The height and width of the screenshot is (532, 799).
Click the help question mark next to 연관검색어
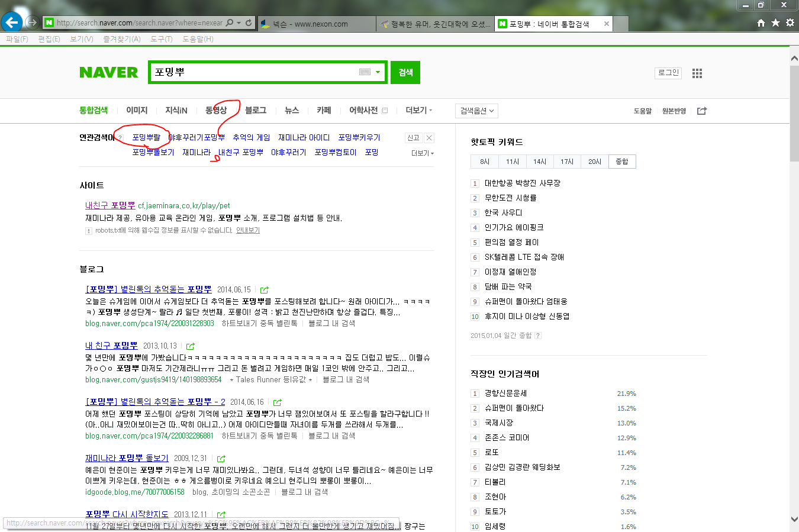click(x=120, y=138)
